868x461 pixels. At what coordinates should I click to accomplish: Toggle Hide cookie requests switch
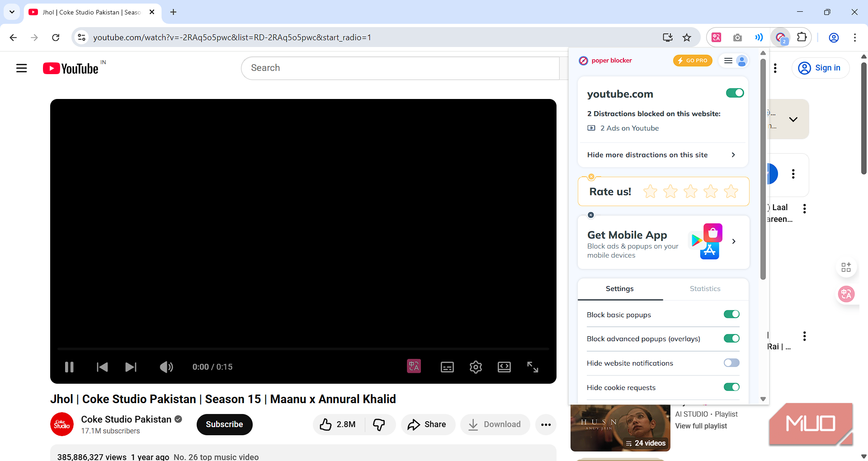coord(731,387)
